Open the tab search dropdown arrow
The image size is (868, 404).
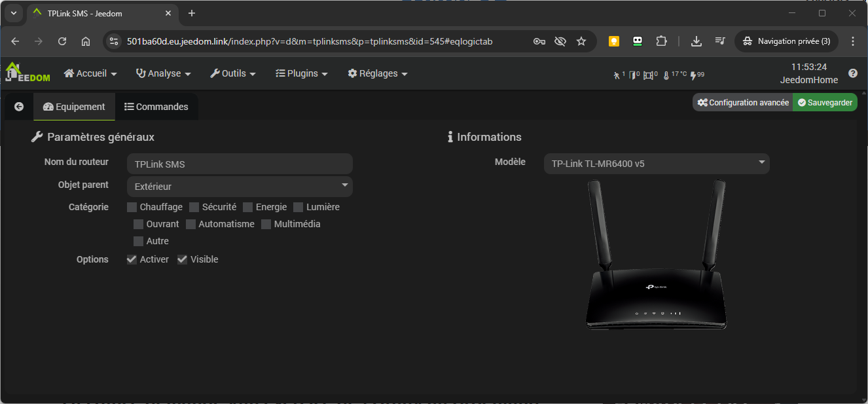point(14,13)
